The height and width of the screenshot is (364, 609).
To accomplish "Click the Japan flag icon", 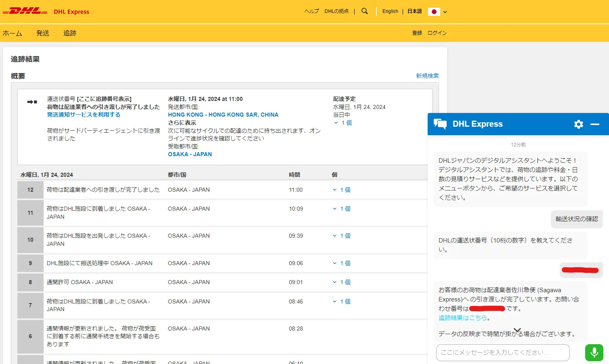I will [x=434, y=12].
